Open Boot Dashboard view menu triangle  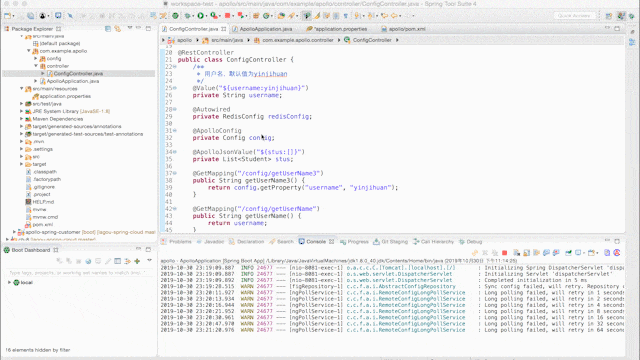pos(149,260)
